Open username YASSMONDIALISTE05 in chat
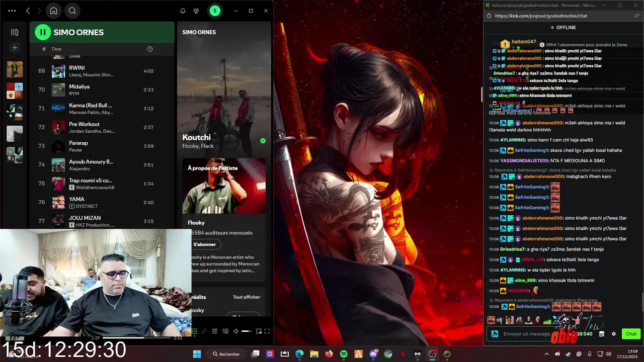The height and width of the screenshot is (362, 644). click(524, 160)
